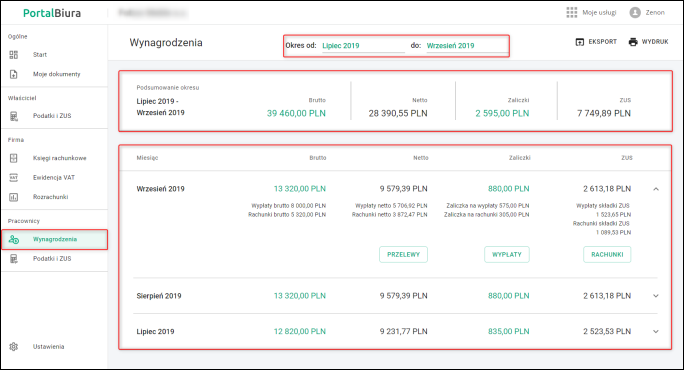Click the Wrzesień 2019 month label
Image resolution: width=684 pixels, height=370 pixels.
pos(161,189)
